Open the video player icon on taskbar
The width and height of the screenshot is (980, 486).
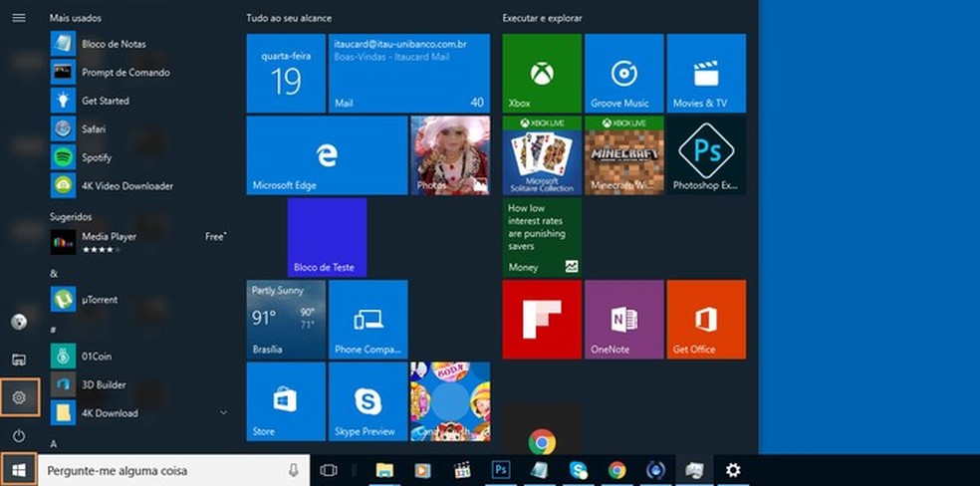(x=423, y=470)
